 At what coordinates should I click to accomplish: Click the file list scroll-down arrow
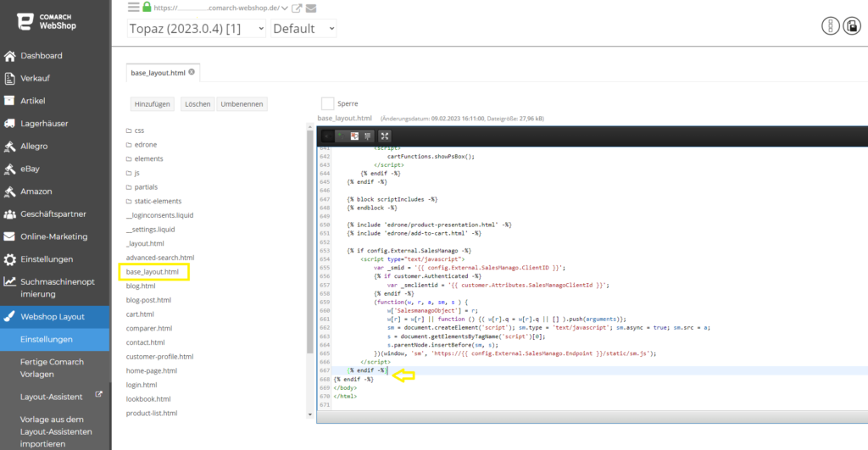[x=310, y=414]
